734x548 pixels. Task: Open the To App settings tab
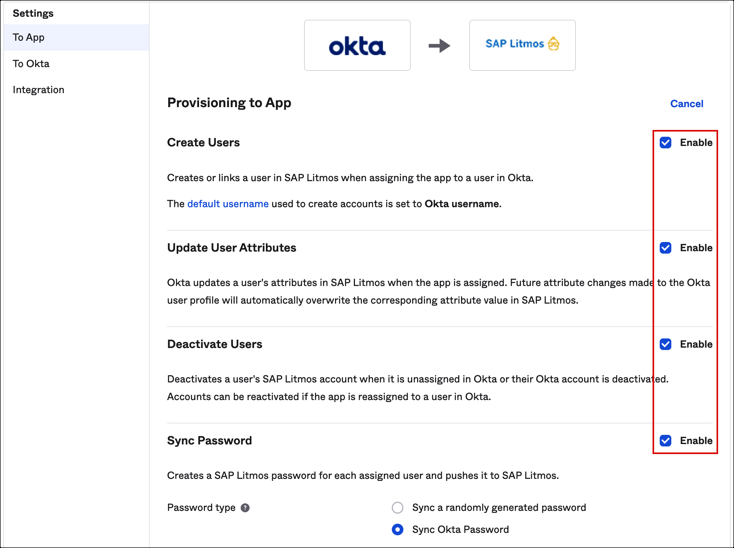[29, 38]
